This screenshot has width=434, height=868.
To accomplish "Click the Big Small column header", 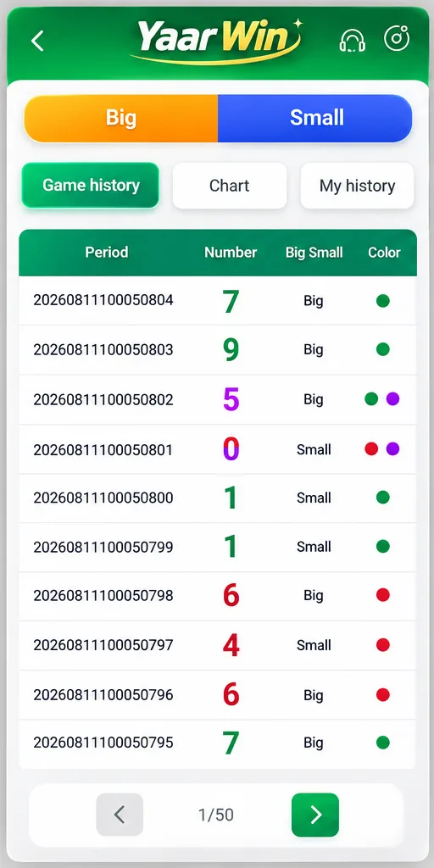I will (x=314, y=253).
